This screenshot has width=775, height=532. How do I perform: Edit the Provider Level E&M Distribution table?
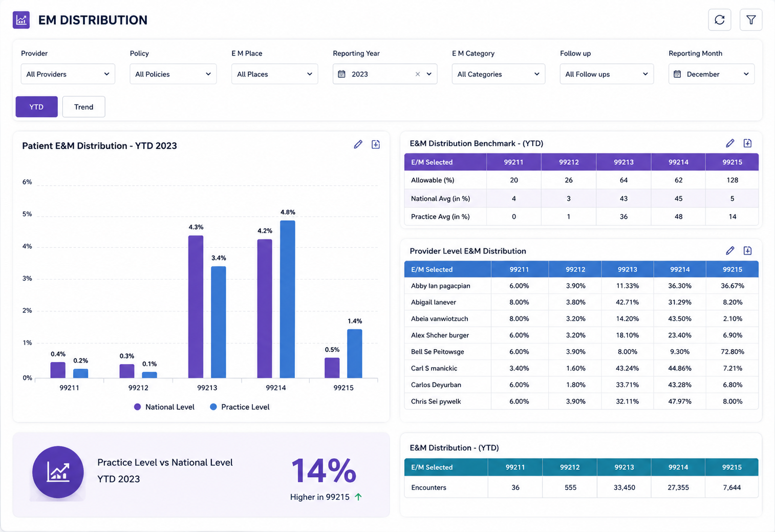(x=730, y=250)
